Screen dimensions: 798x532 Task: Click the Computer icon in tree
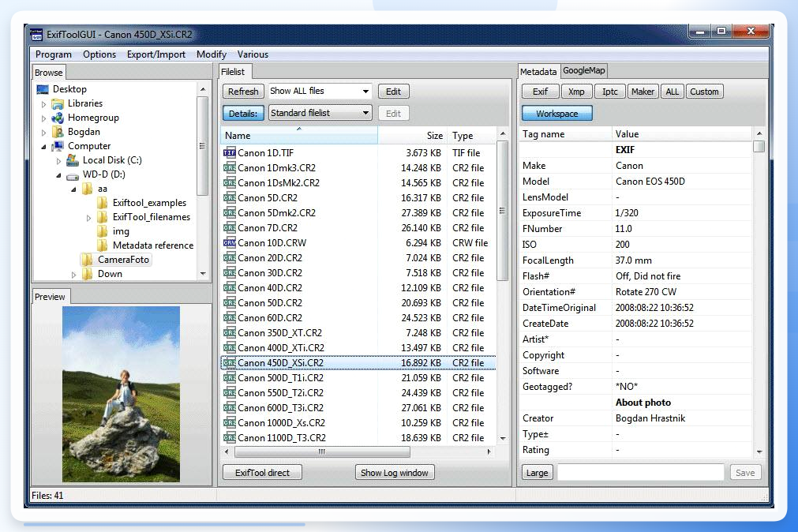click(58, 146)
